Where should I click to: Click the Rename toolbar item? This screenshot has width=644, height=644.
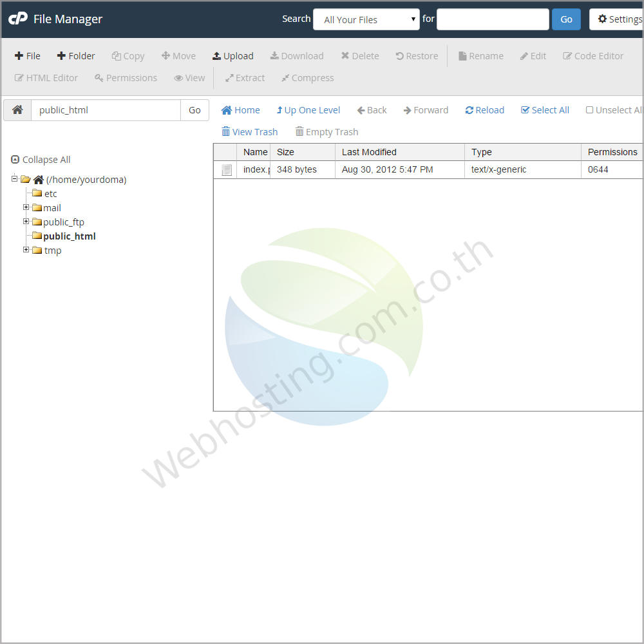pyautogui.click(x=481, y=56)
